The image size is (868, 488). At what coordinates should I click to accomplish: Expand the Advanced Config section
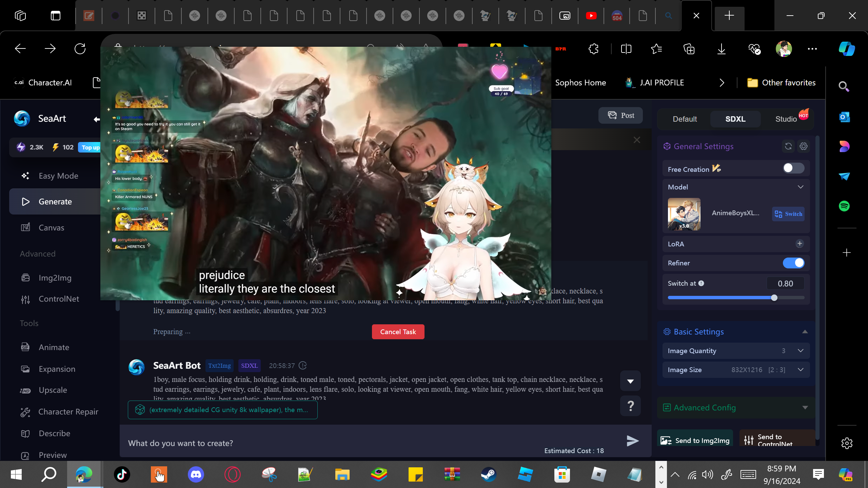tap(736, 408)
